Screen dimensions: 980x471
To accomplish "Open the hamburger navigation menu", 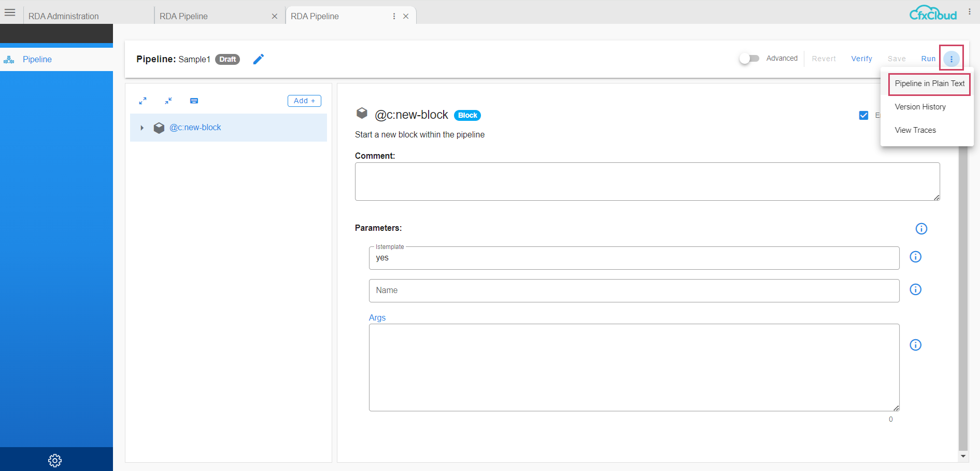I will tap(10, 12).
